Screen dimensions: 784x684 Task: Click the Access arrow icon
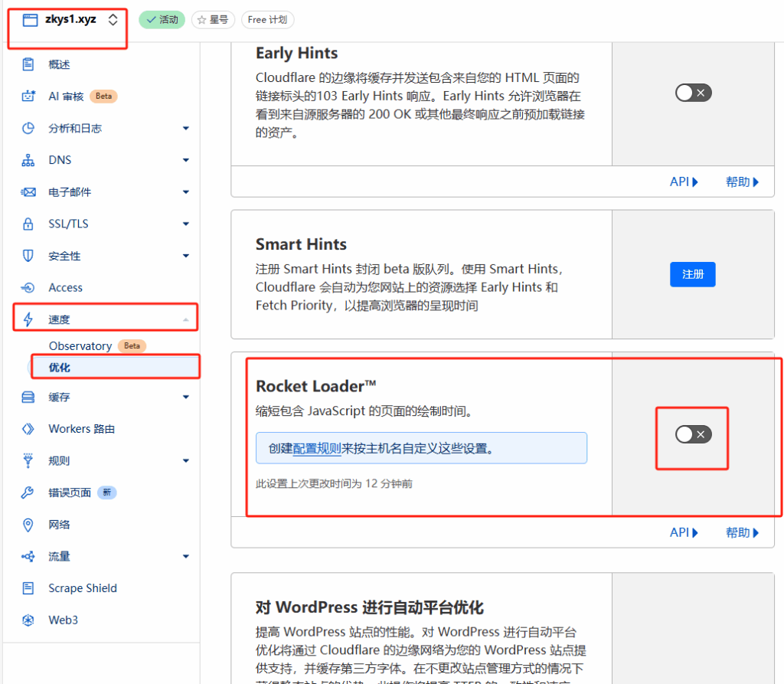coord(28,288)
